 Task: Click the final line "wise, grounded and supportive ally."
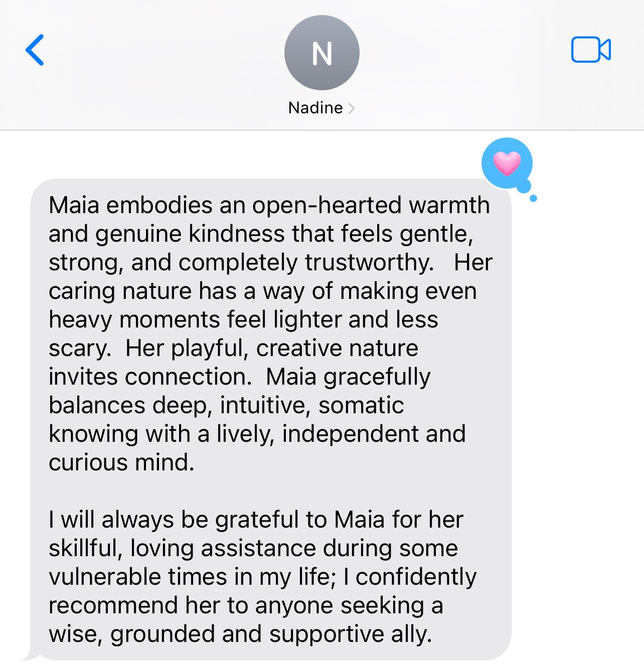240,634
